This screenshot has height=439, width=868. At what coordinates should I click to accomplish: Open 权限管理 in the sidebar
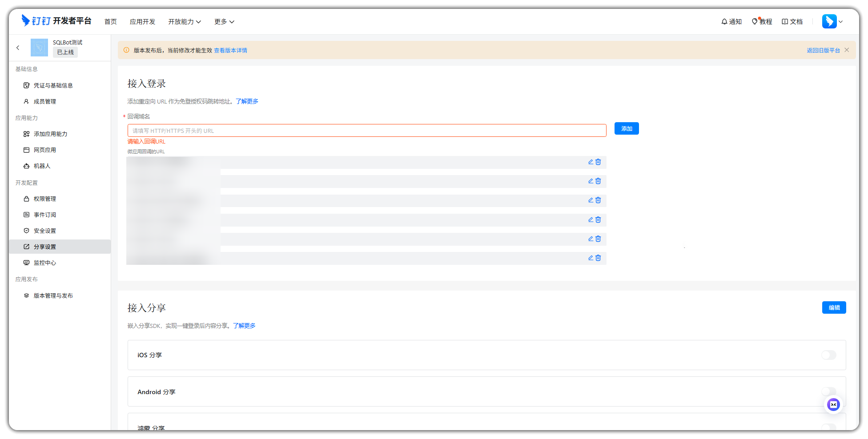[45, 199]
